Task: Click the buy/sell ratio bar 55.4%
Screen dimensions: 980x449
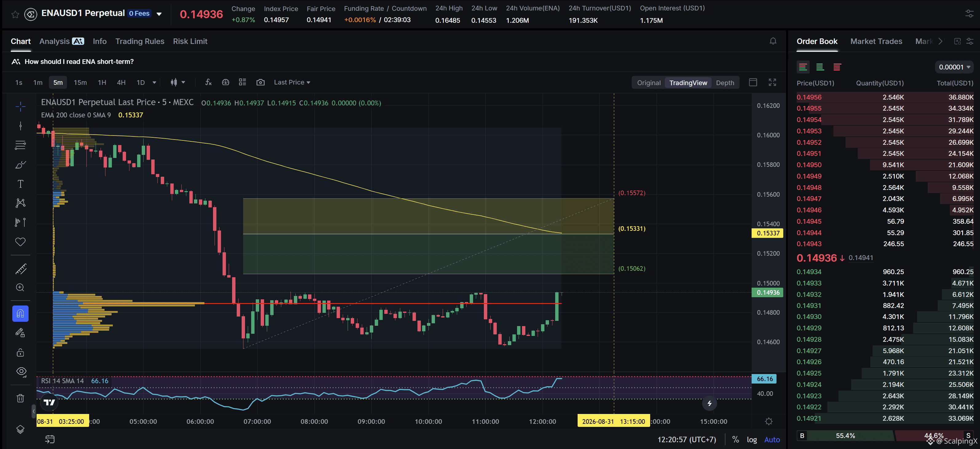Action: [845, 436]
